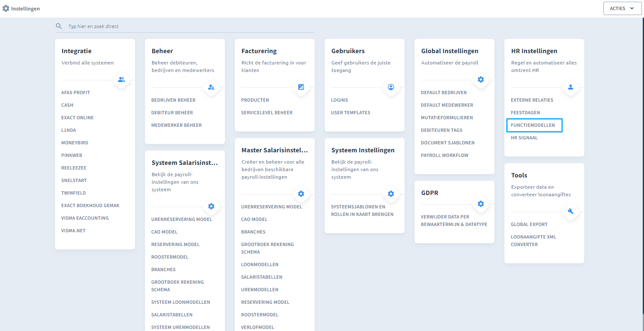Open TWINFIELD integration
Viewport: 644px width, 331px height.
74,193
